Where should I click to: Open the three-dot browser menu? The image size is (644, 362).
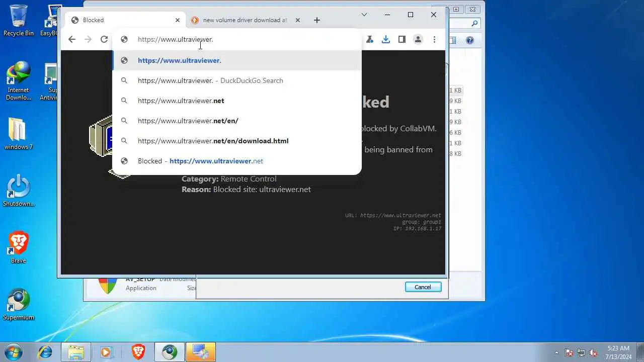tap(434, 39)
